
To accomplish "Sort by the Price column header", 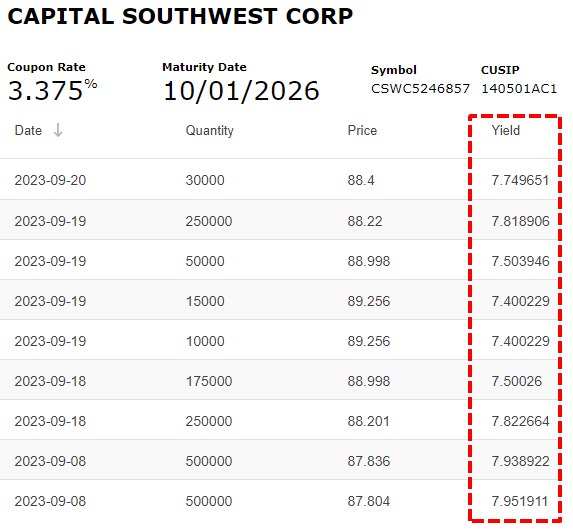I will (362, 130).
